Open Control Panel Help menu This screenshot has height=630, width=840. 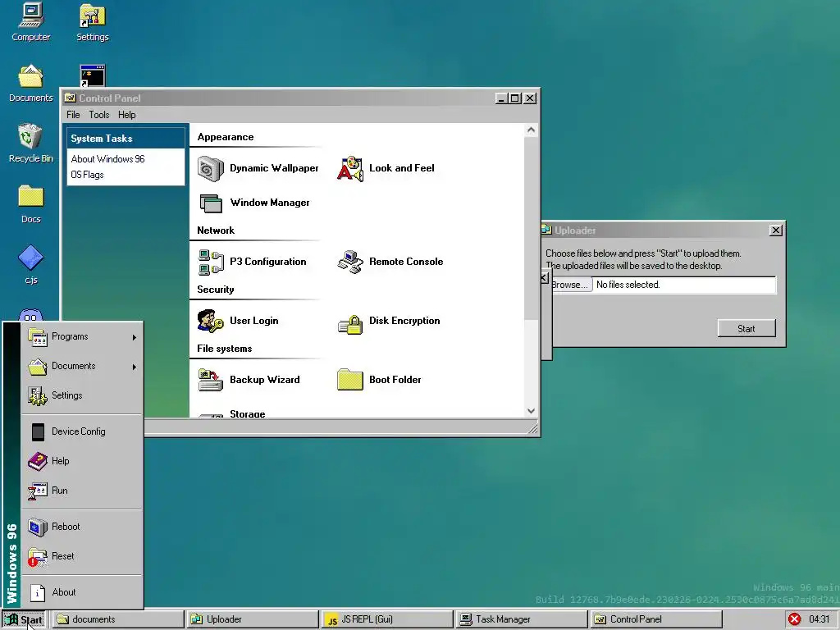coord(127,115)
